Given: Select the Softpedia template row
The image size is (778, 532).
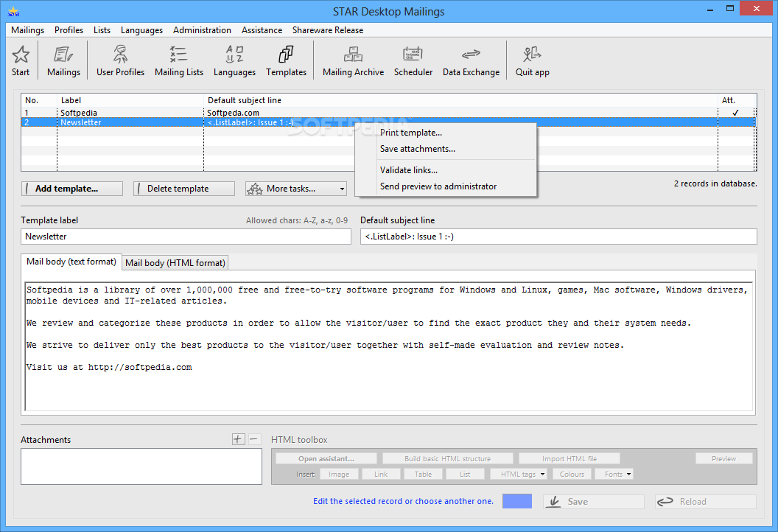Looking at the screenshot, I should pyautogui.click(x=388, y=113).
